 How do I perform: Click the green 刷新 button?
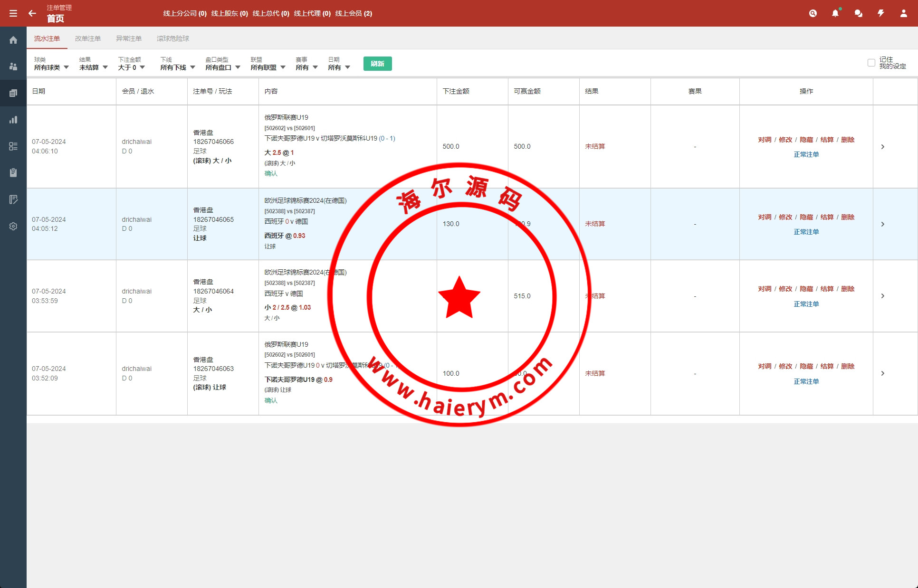[377, 64]
